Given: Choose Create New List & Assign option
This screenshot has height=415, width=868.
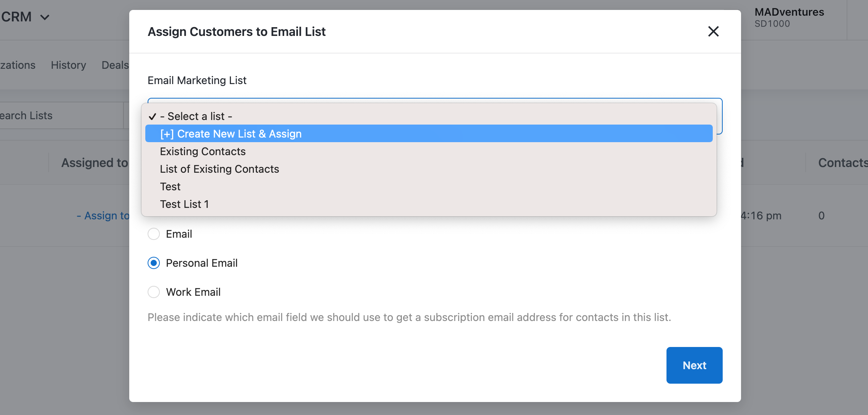Looking at the screenshot, I should click(x=231, y=134).
